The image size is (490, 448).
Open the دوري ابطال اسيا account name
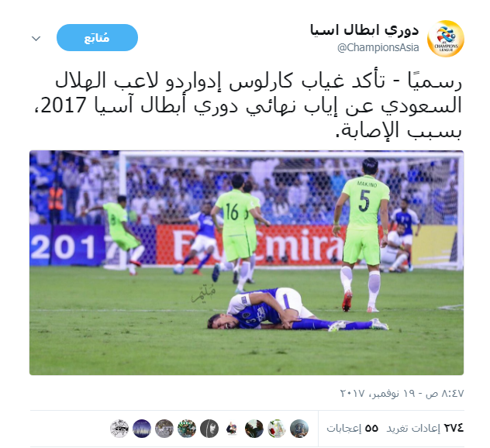pos(364,30)
